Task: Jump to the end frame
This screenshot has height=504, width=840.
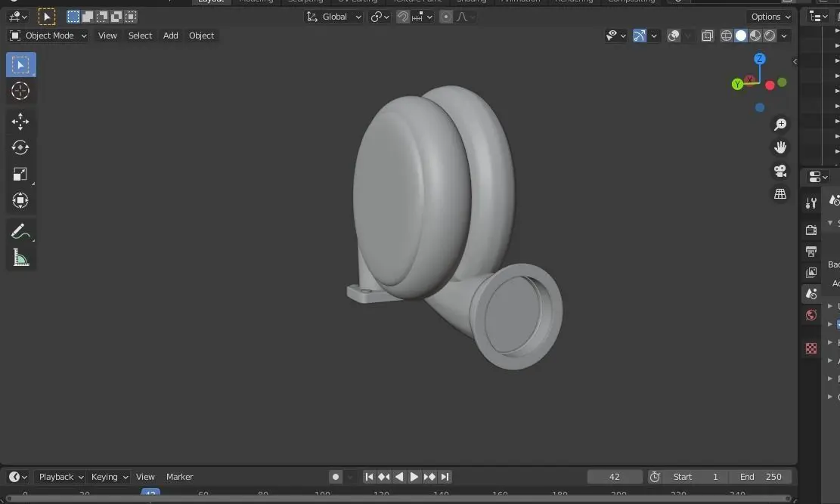Action: coord(445,477)
